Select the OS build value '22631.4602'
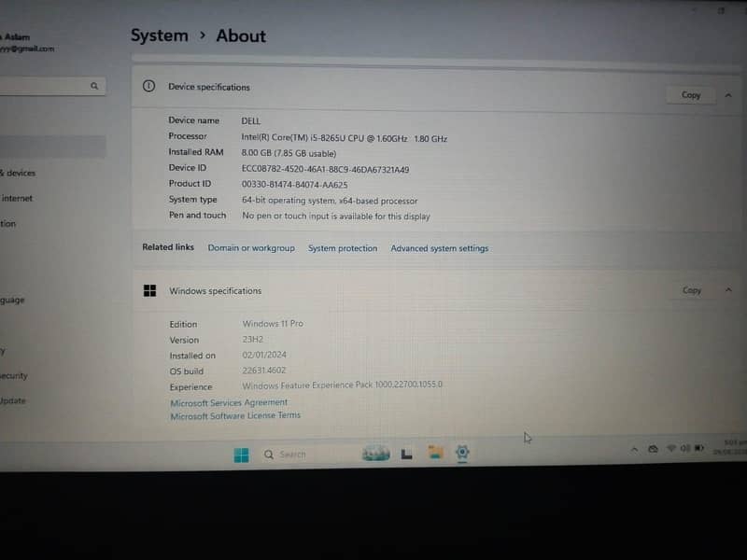The width and height of the screenshot is (747, 560). coord(264,370)
